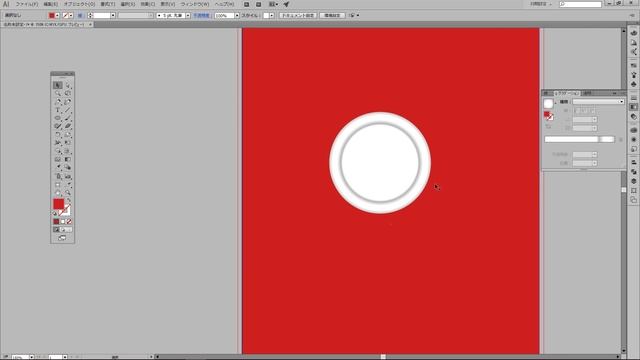Toggle fill/stroke in Gradient panel
The image size is (640, 360).
[549, 116]
